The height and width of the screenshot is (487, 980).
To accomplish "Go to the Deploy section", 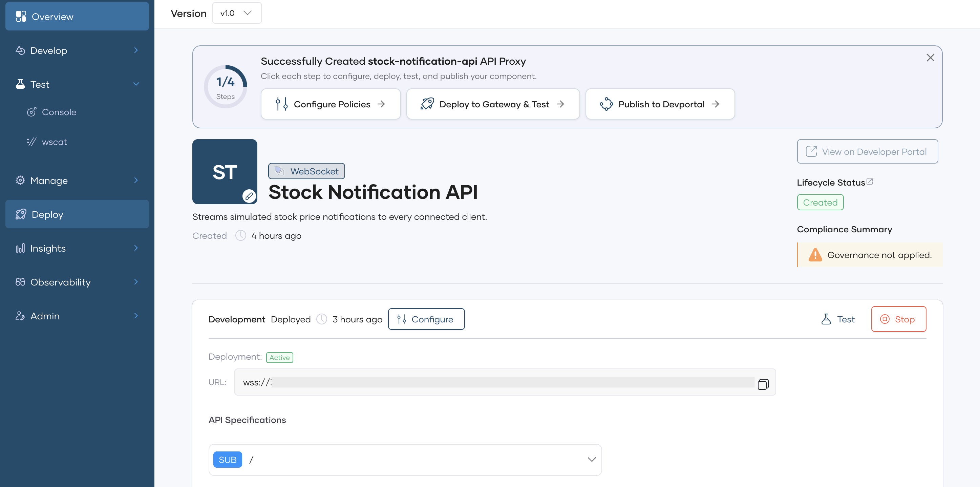I will (77, 214).
